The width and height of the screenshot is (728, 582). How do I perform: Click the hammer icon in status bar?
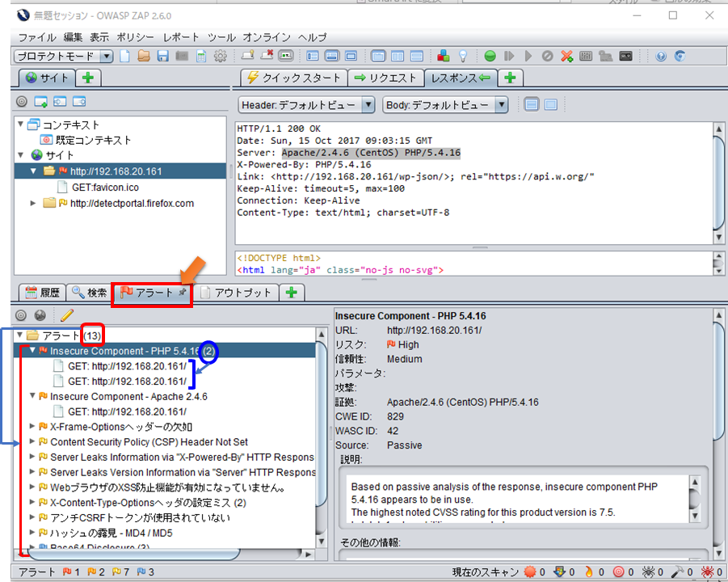pos(679,571)
